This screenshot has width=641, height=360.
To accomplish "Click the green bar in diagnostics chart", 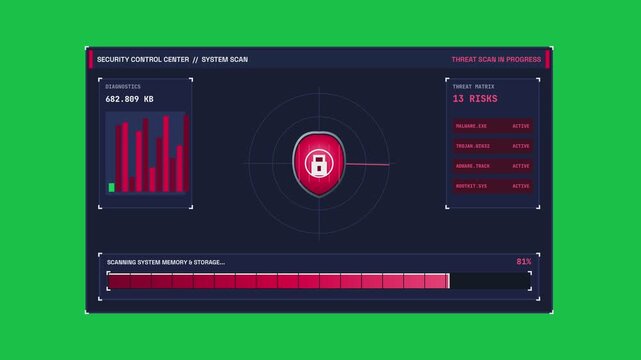I will pos(112,188).
